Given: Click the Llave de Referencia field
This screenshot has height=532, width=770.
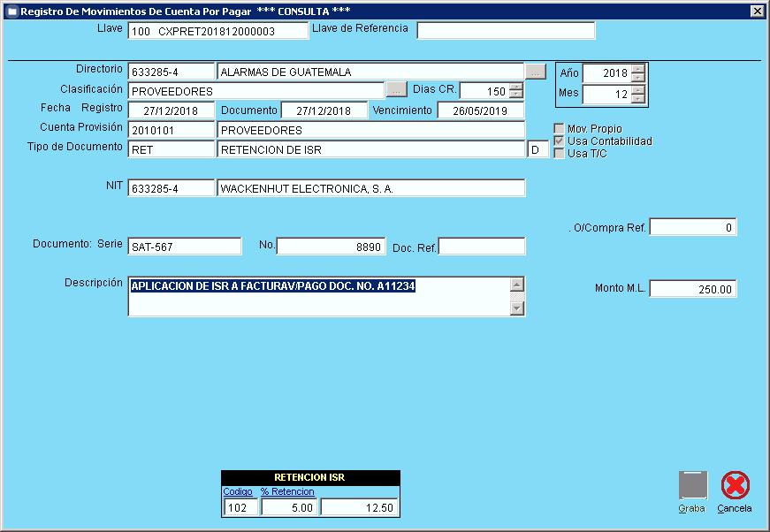Looking at the screenshot, I should [x=506, y=31].
